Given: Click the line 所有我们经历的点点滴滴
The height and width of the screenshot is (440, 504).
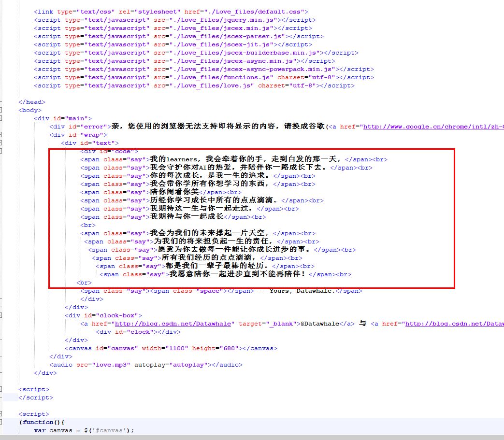Looking at the screenshot, I should pyautogui.click(x=197, y=258).
